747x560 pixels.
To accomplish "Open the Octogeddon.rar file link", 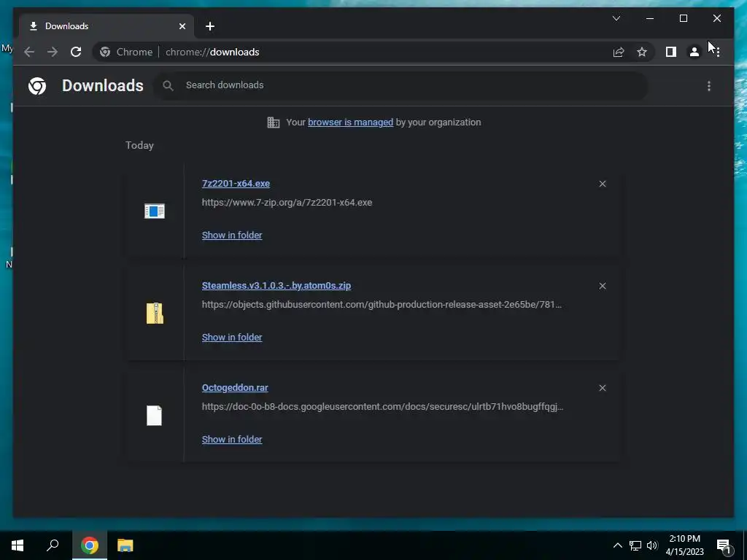I will (235, 388).
